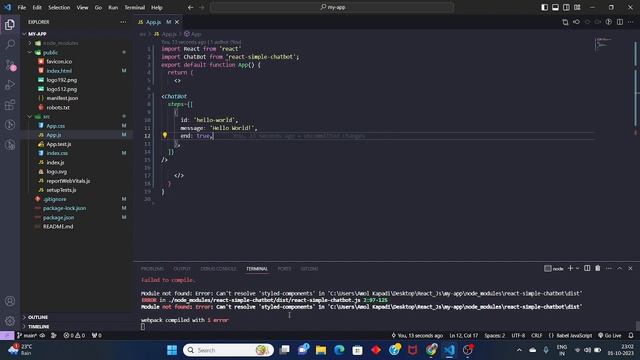Open the Edit menu
640x360 pixels.
pyautogui.click(x=37, y=7)
